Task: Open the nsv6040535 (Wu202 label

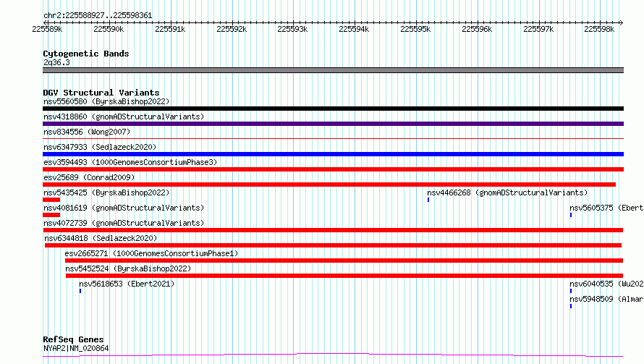Action: pos(606,284)
